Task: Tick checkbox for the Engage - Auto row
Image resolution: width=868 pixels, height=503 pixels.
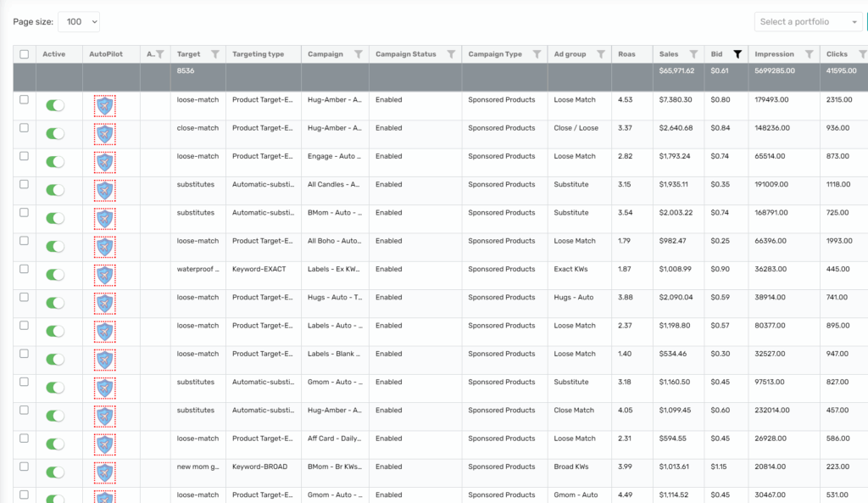Action: [24, 156]
